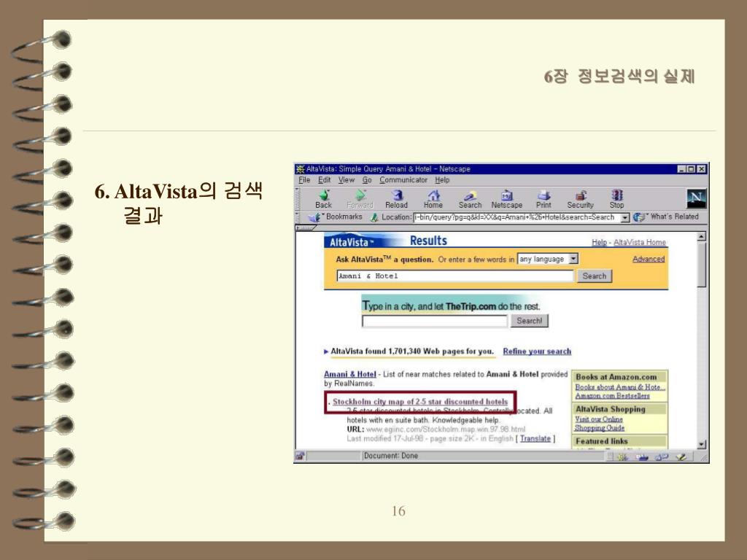Click TheTrip.com city input field
This screenshot has height=560, width=747.
click(x=435, y=322)
